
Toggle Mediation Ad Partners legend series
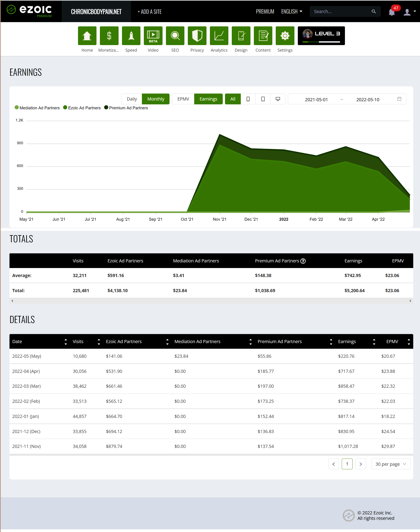pos(37,108)
